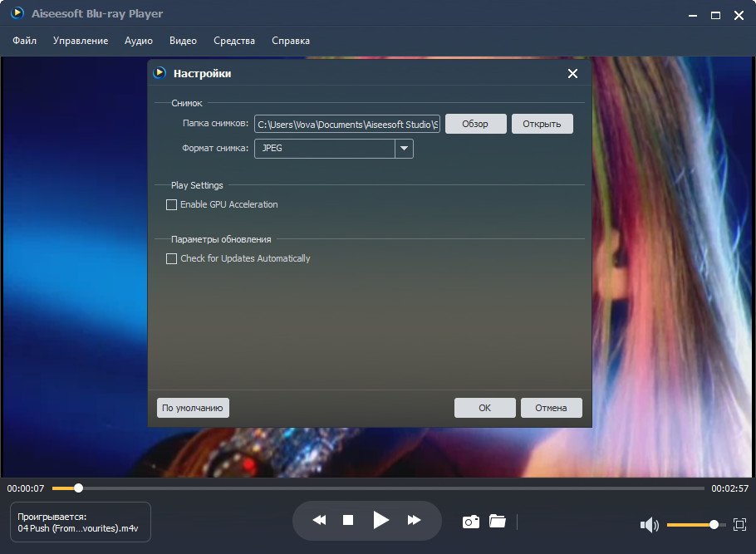Reset settings with По умолчанию button

coord(193,408)
